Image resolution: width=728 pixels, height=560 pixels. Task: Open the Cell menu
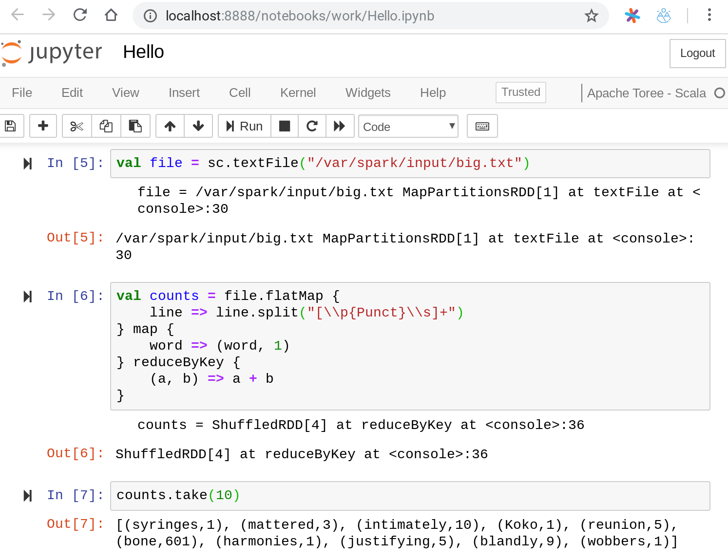tap(240, 93)
